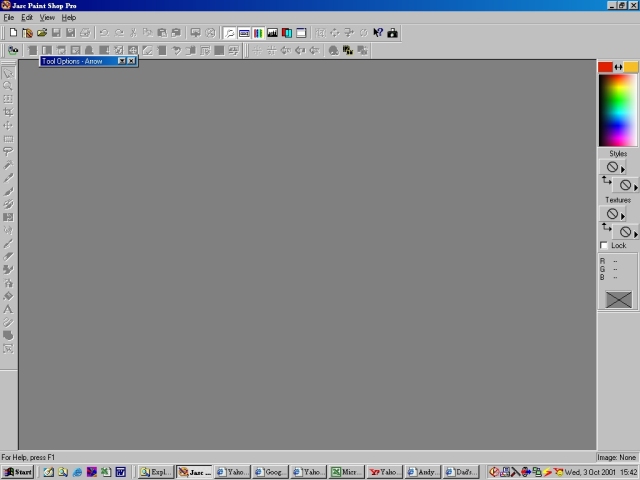The height and width of the screenshot is (480, 640).
Task: Open the File menu
Action: (x=8, y=18)
